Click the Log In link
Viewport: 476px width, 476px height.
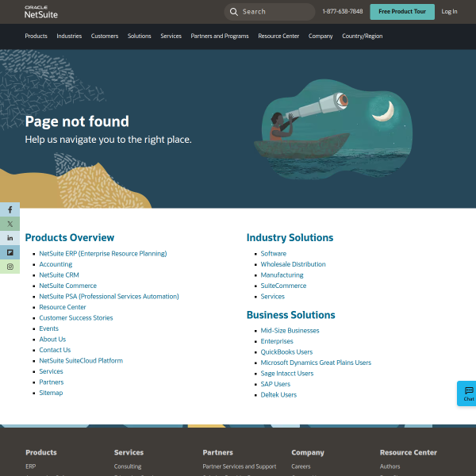click(x=449, y=12)
